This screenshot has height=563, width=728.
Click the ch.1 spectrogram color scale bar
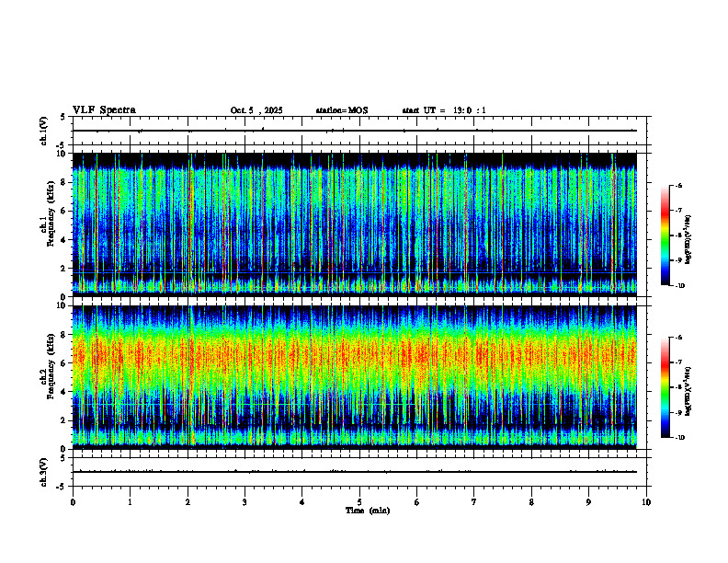point(665,236)
